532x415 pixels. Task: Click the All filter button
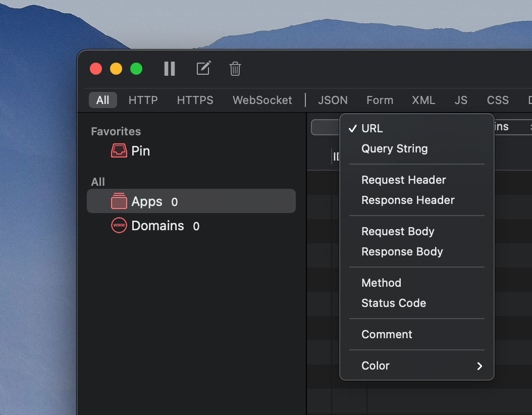(x=103, y=100)
